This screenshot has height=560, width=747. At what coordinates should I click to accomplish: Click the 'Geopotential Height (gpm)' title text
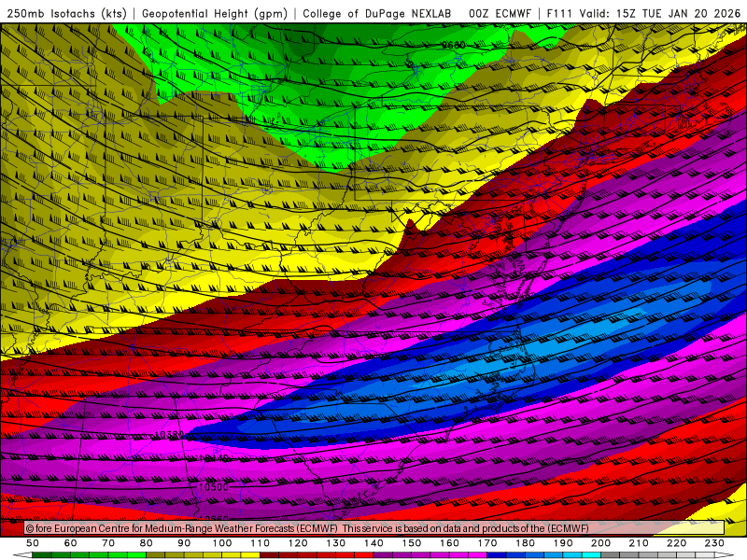tap(215, 14)
